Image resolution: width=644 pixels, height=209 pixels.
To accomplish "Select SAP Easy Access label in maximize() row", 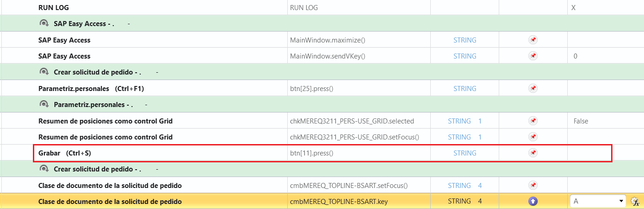I will (x=64, y=40).
